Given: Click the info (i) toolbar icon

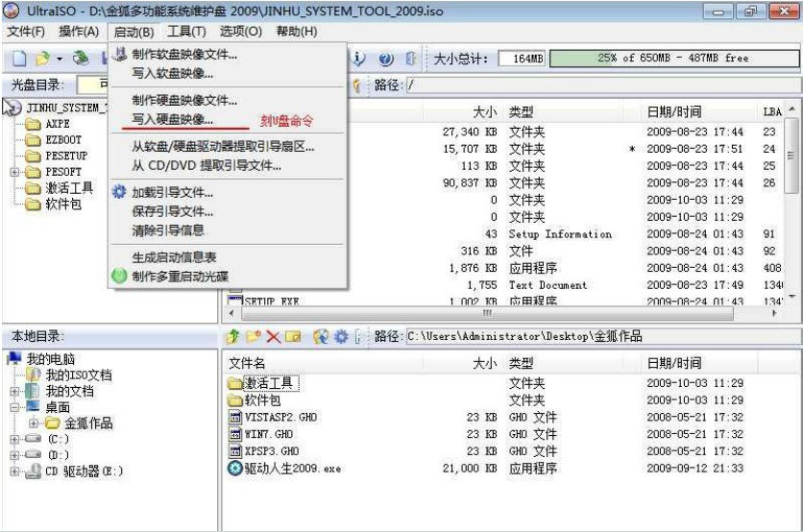Looking at the screenshot, I should [358, 59].
